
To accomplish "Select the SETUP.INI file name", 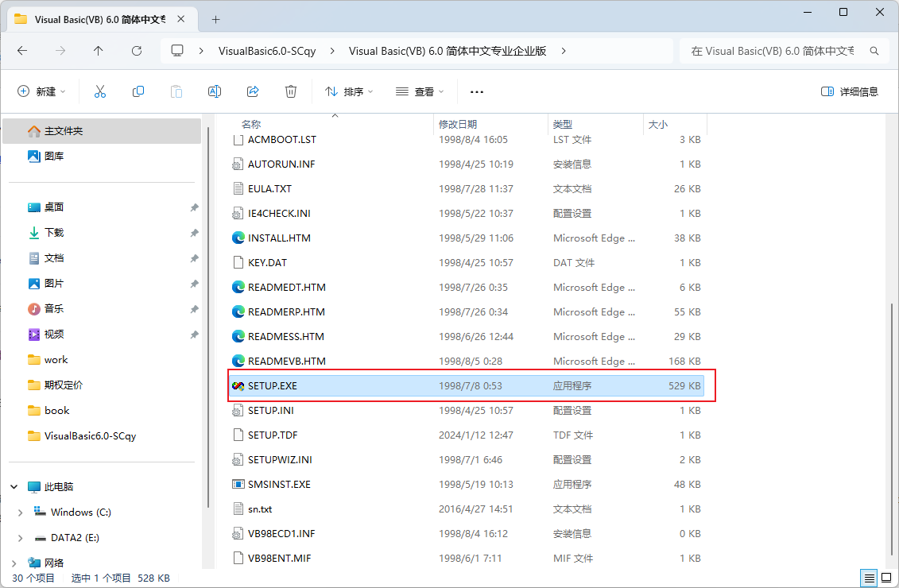I will coord(270,410).
